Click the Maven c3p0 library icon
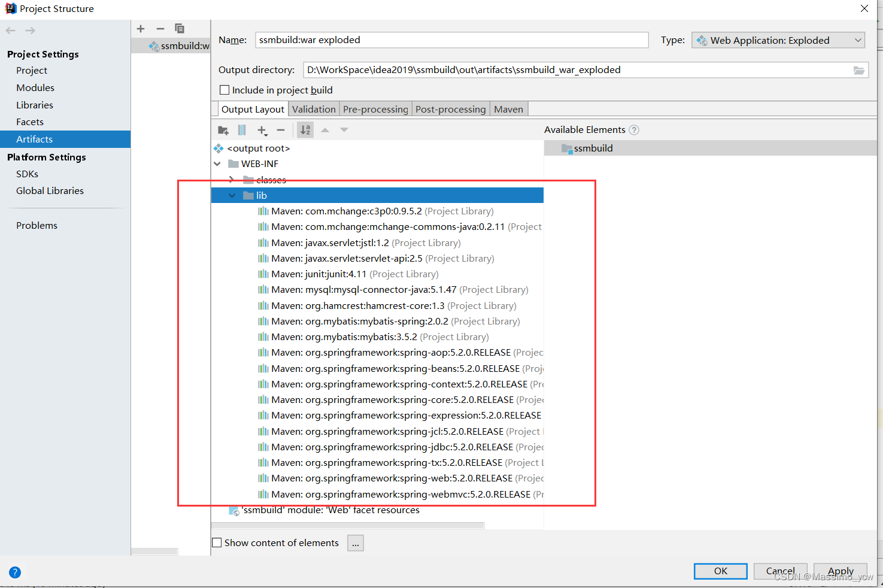The image size is (883, 588). (x=263, y=211)
